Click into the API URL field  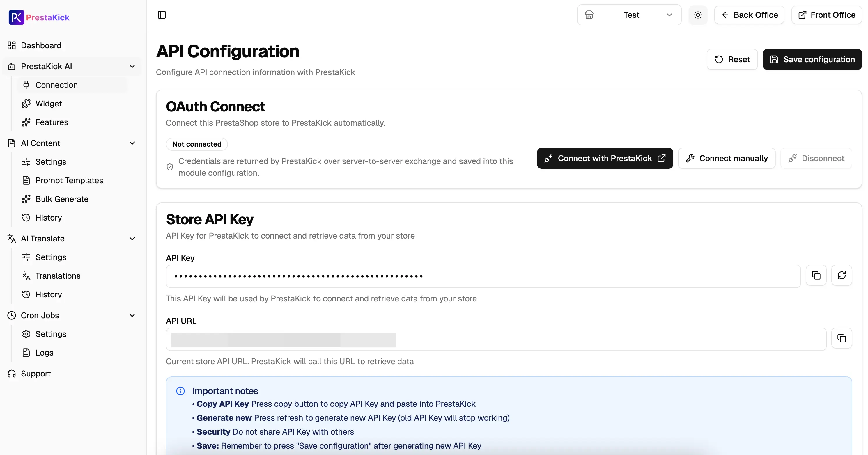coord(496,339)
